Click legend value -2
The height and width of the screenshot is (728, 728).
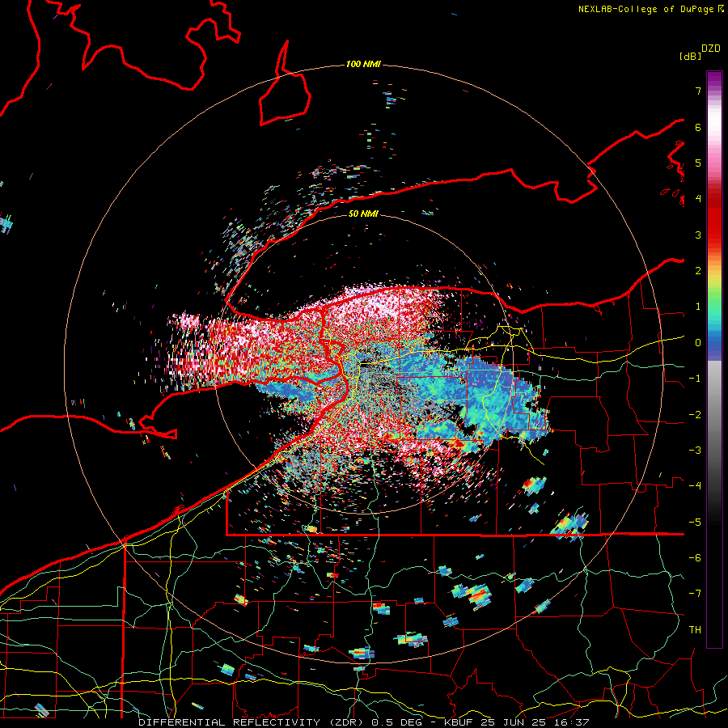click(695, 415)
